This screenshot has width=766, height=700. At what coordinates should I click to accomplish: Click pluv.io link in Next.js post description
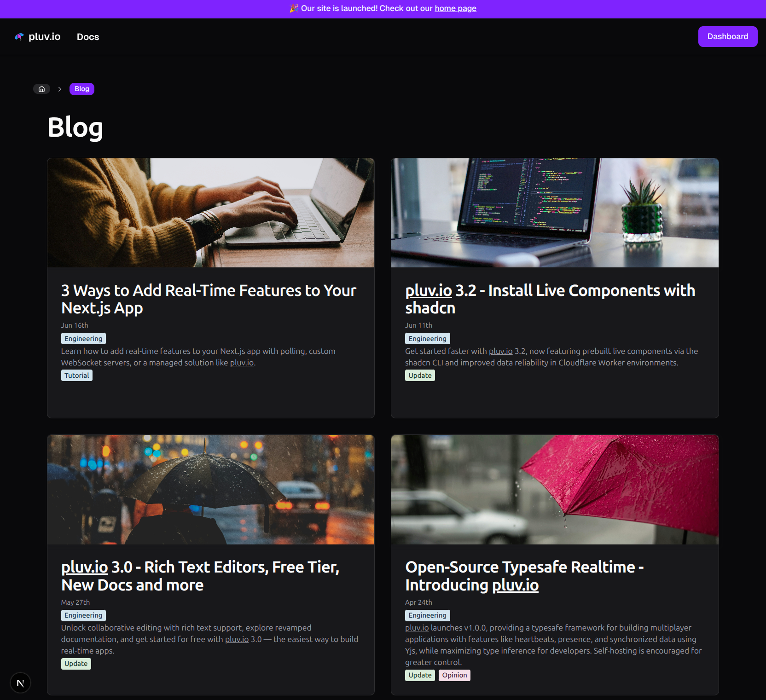click(242, 363)
